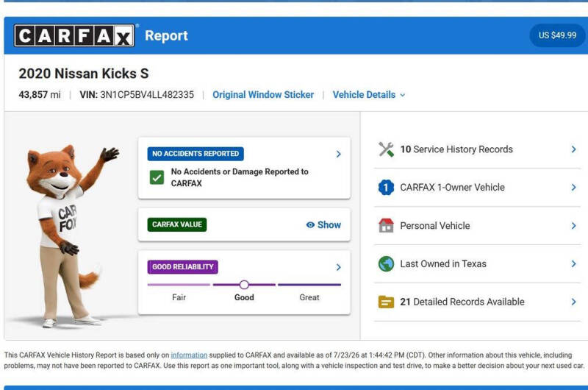Image resolution: width=588 pixels, height=390 pixels.
Task: Expand the Good Reliability chevron
Action: pyautogui.click(x=339, y=267)
